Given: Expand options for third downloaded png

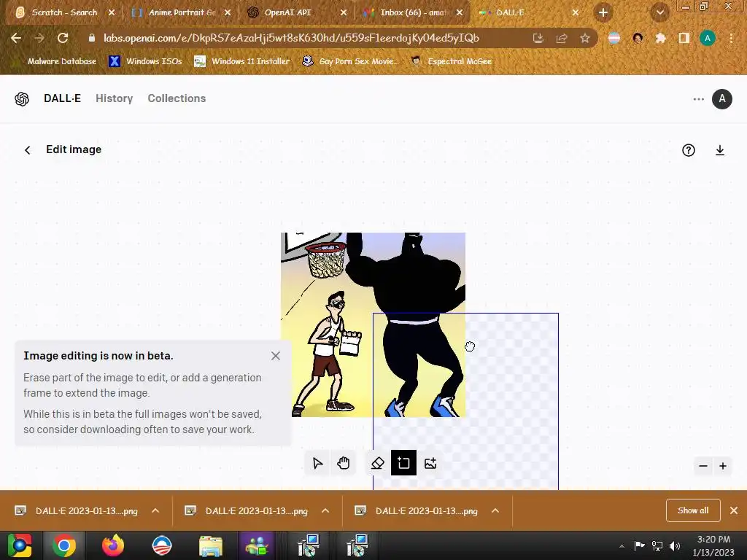Looking at the screenshot, I should pos(495,511).
